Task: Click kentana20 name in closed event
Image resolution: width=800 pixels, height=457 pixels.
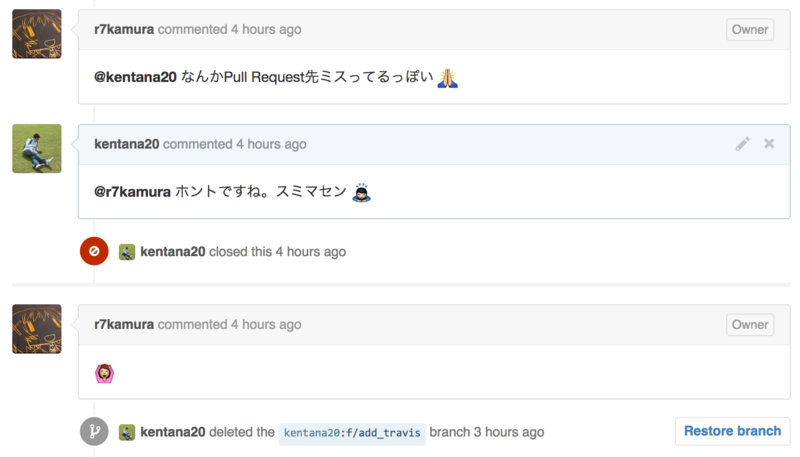Action: click(173, 252)
